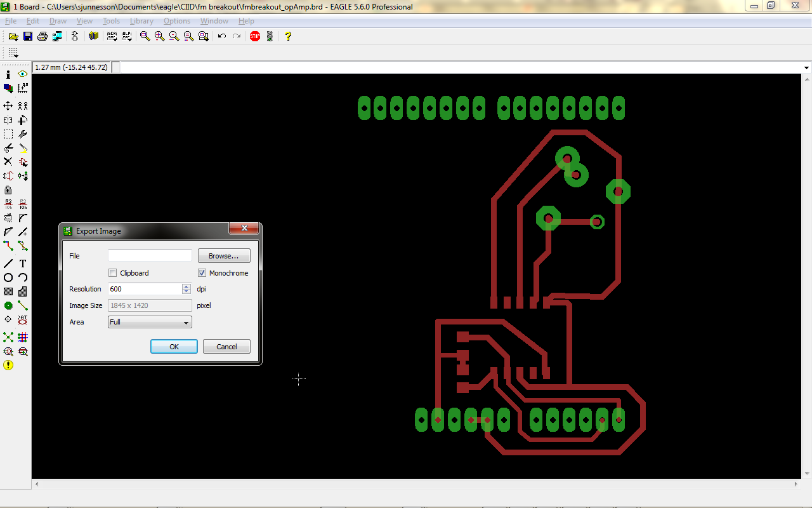Open the View menu
This screenshot has height=508, width=812.
[x=84, y=21]
